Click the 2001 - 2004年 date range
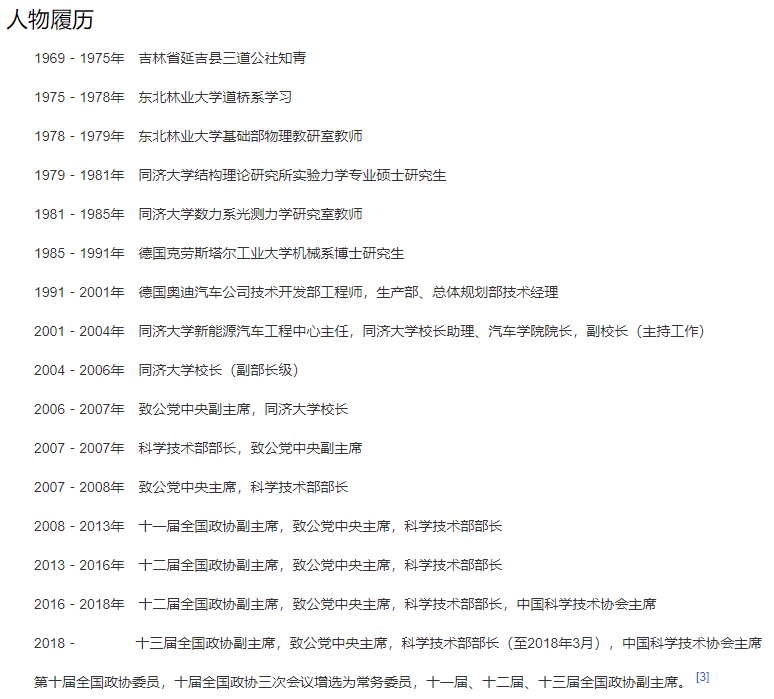 coord(79,331)
